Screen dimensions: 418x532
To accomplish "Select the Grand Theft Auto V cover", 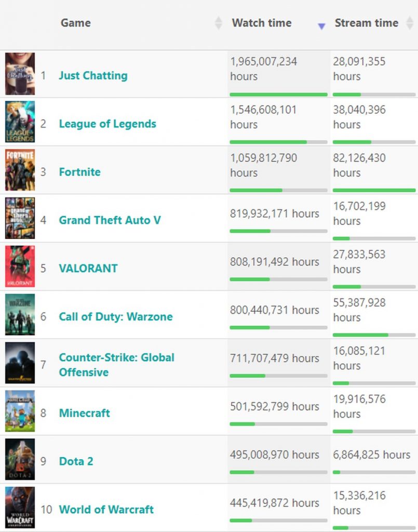I will [20, 219].
